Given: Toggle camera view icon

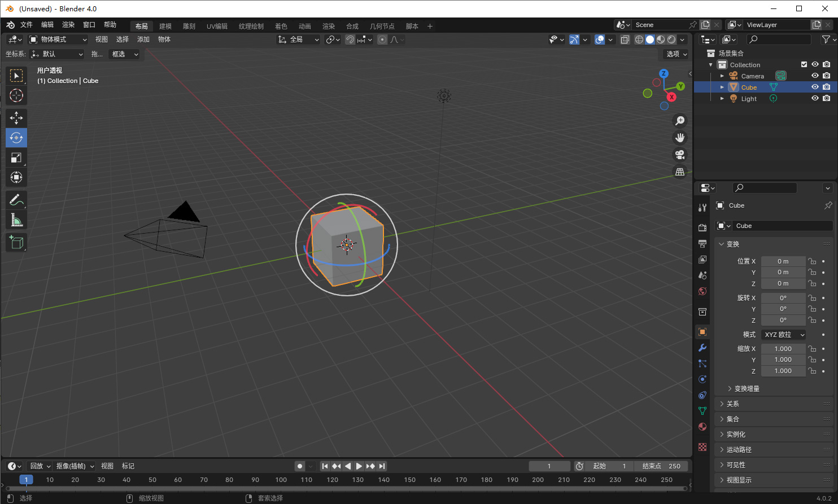Looking at the screenshot, I should coord(680,155).
